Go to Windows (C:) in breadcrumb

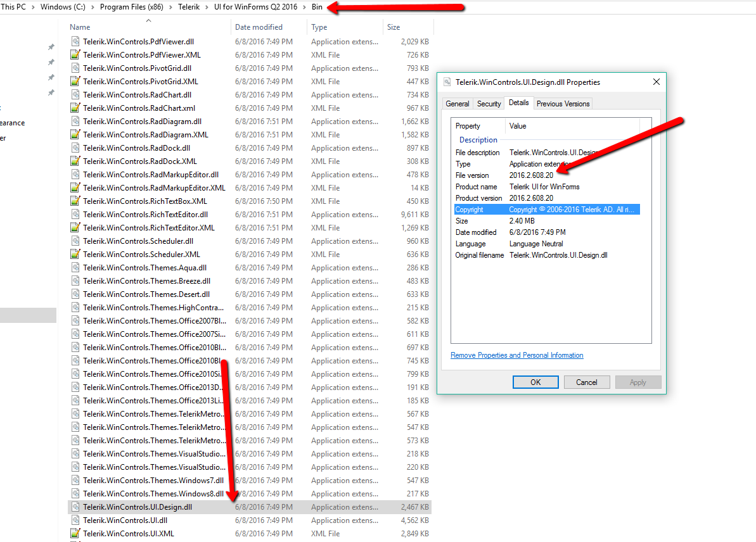(x=63, y=7)
